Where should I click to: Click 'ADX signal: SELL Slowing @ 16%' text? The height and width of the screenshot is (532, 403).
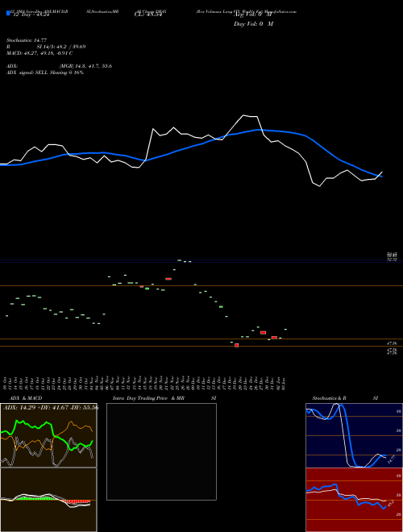tap(45, 73)
